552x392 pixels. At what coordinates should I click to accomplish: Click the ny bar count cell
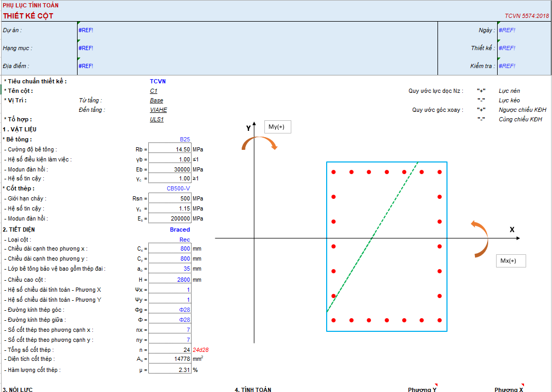(170, 340)
